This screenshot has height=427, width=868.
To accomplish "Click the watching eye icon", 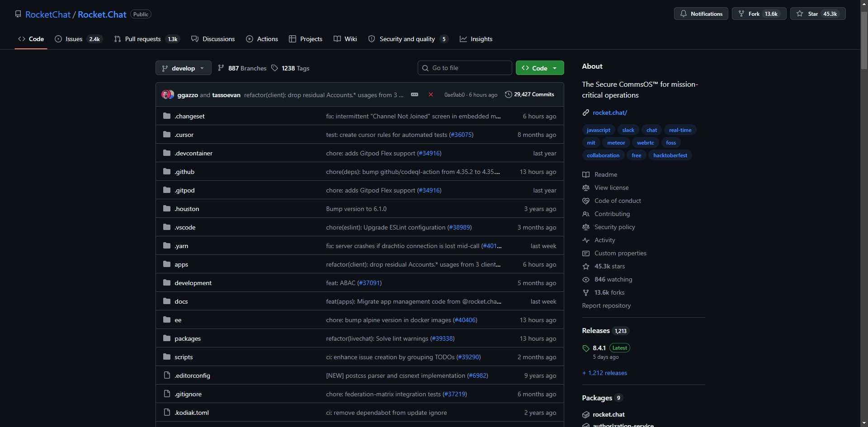I will tap(586, 279).
